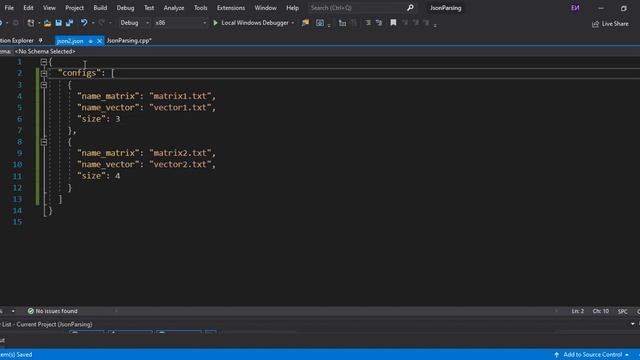Open the Tools menu
This screenshot has height=360, width=640.
point(200,8)
